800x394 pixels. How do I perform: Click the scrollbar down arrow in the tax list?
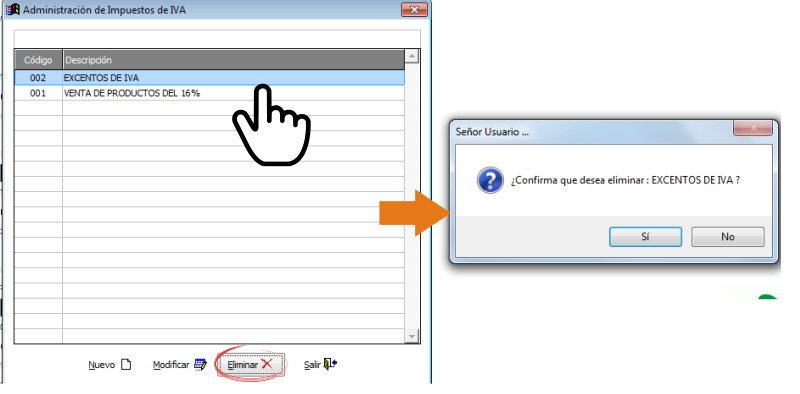(412, 336)
